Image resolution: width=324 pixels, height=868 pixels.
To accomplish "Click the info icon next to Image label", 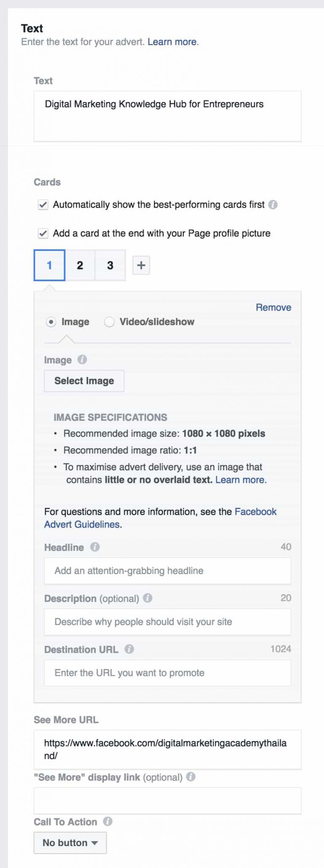I will [x=82, y=360].
